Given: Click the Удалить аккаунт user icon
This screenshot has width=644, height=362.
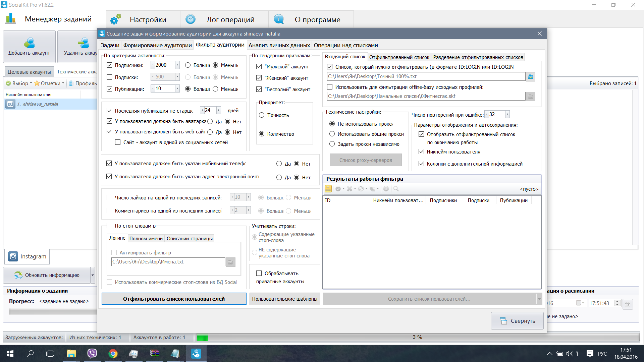Looking at the screenshot, I should [x=84, y=43].
